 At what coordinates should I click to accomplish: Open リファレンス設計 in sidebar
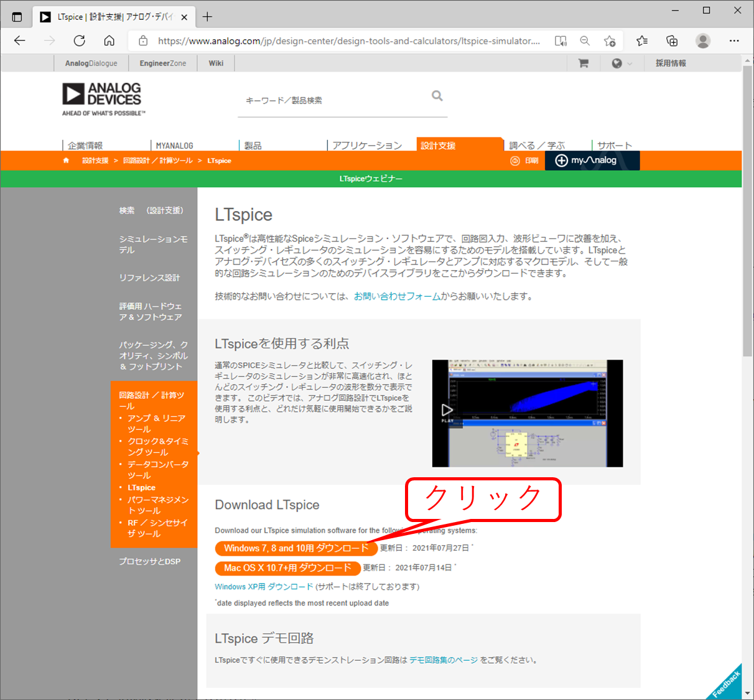pos(149,278)
